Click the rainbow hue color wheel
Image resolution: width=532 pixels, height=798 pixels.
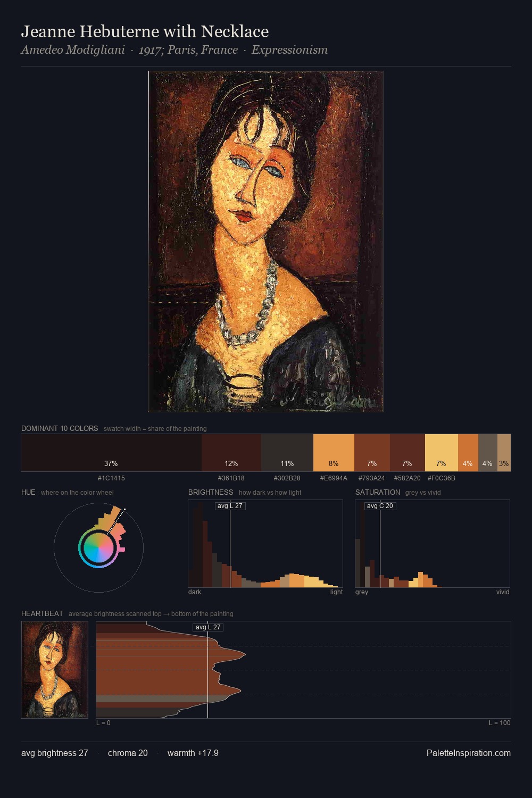coord(98,547)
